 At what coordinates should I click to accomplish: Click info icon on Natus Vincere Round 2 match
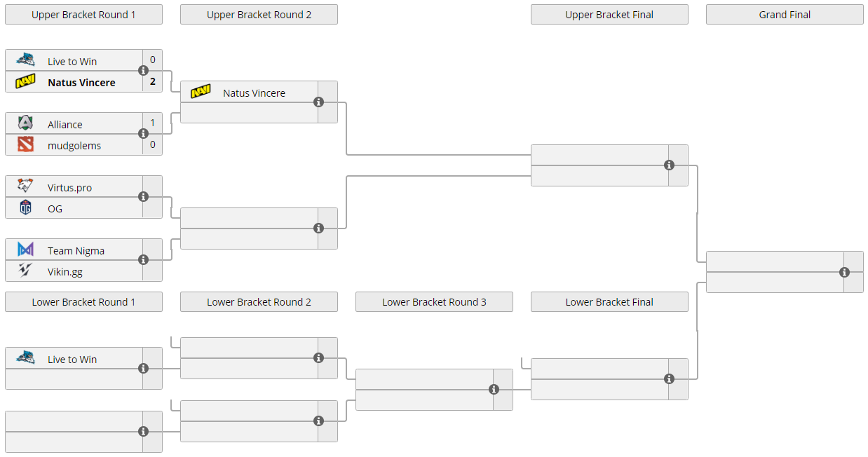coord(319,102)
